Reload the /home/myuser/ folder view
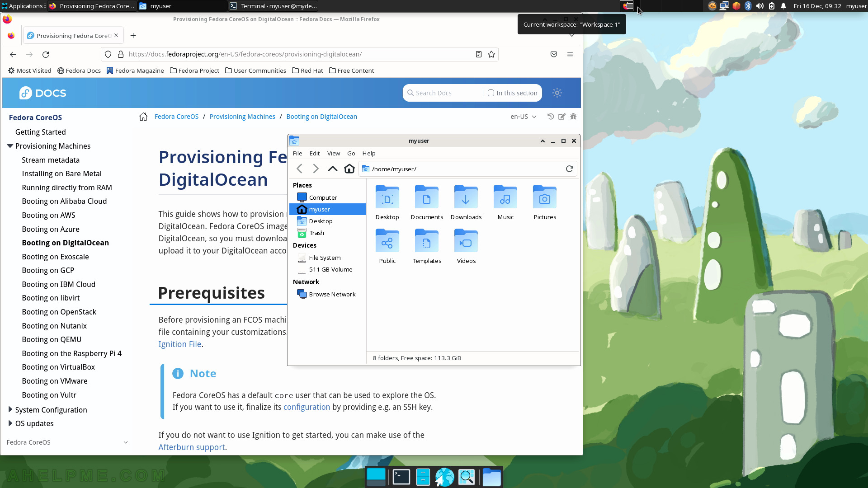 pyautogui.click(x=569, y=169)
